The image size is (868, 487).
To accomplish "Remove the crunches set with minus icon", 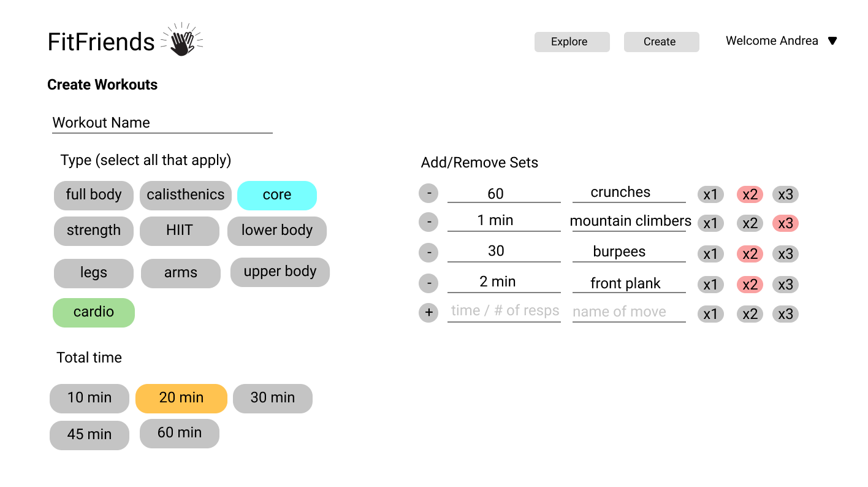I will 428,193.
